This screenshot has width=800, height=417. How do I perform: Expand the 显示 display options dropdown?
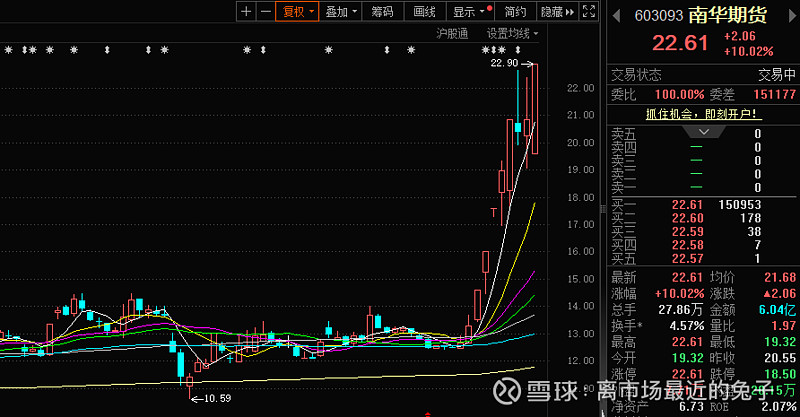[x=471, y=11]
